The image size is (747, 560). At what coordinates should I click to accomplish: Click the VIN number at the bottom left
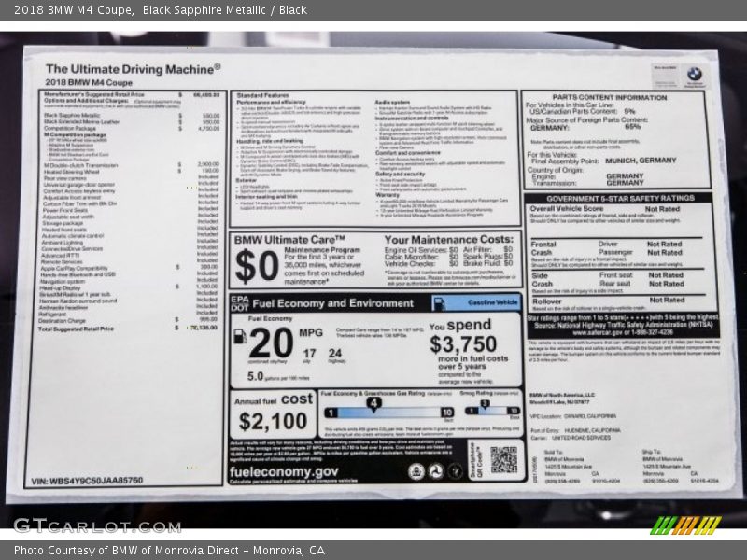point(87,482)
